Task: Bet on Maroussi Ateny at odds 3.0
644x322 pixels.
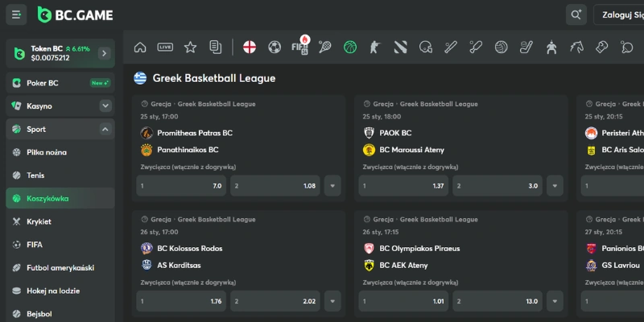Action: tap(497, 186)
